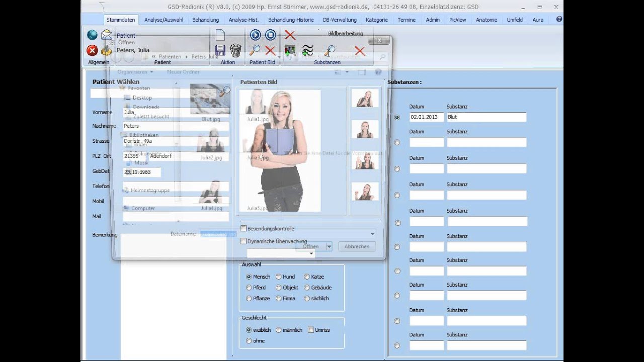
Task: Choose ohne under Geschlecht
Action: point(249,341)
